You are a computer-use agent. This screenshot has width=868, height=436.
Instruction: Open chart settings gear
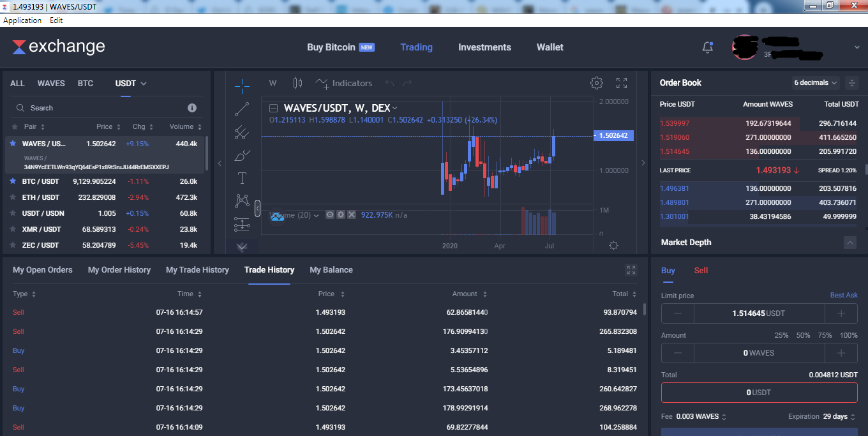(x=597, y=83)
